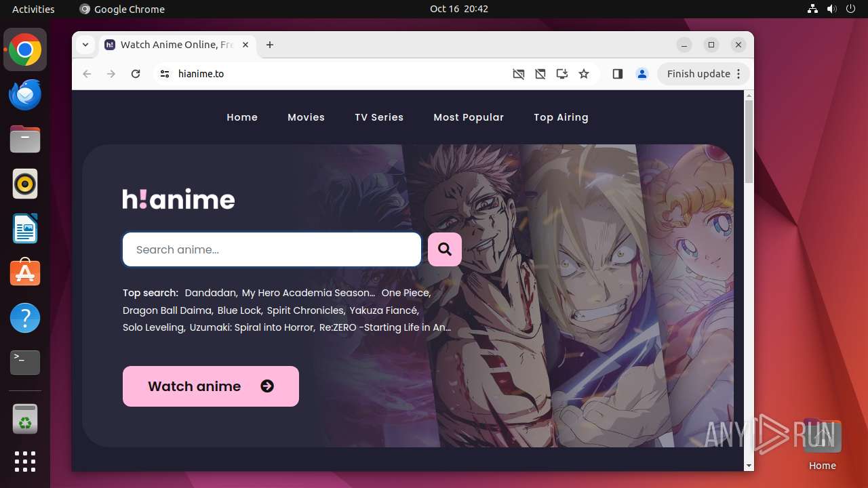The height and width of the screenshot is (488, 868).
Task: Select the Watch Anime Online tab
Action: [176, 45]
